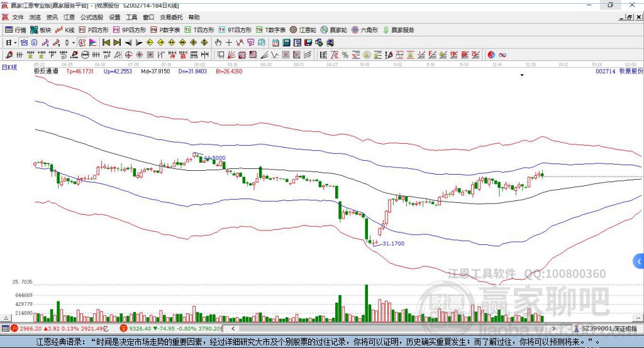The image size is (644, 348).
Task: Jump to first bar with skip-start icon
Action: coord(106,43)
